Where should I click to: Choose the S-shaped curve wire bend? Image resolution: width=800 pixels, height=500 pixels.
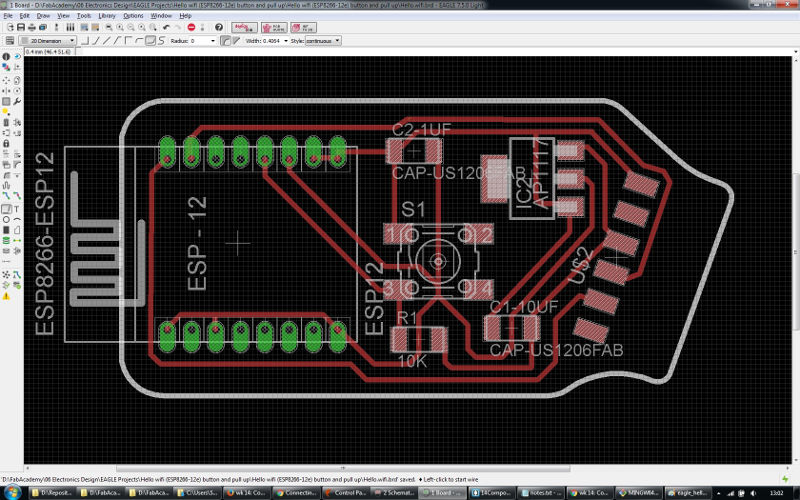[x=162, y=41]
